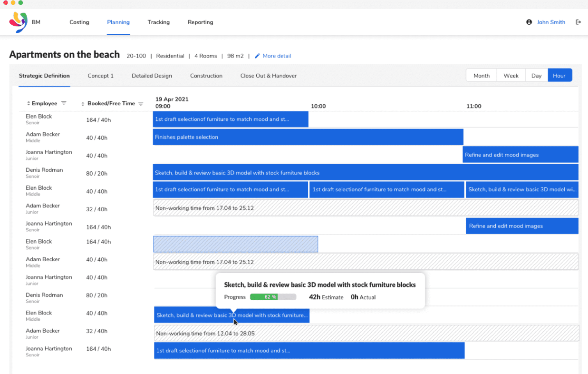Select the Close Out & Handover tab
The height and width of the screenshot is (374, 588).
[269, 76]
